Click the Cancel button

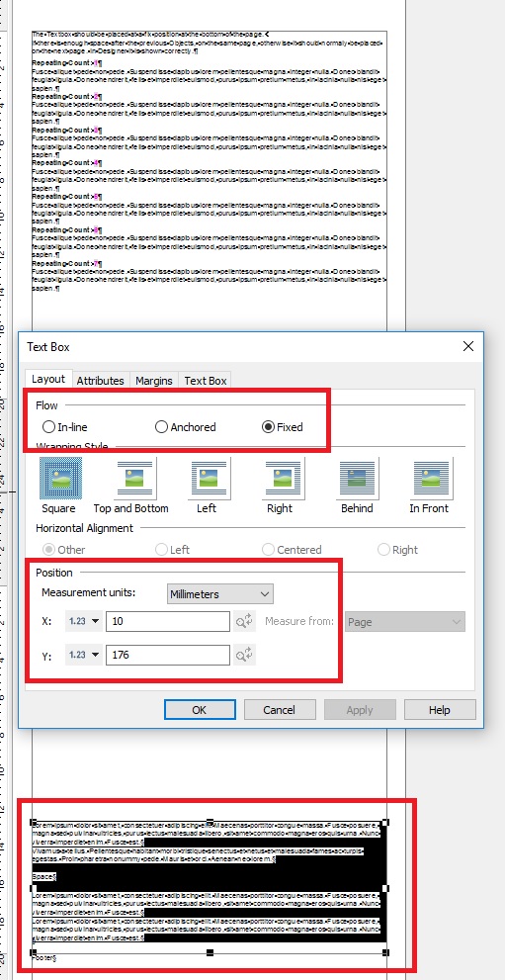tap(280, 710)
